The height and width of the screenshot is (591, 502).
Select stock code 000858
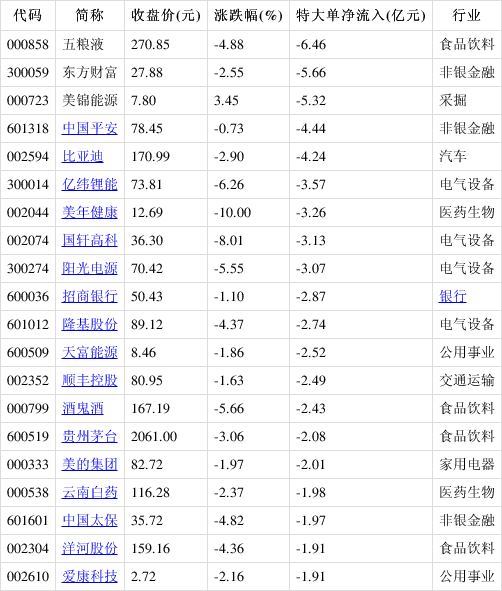[28, 44]
